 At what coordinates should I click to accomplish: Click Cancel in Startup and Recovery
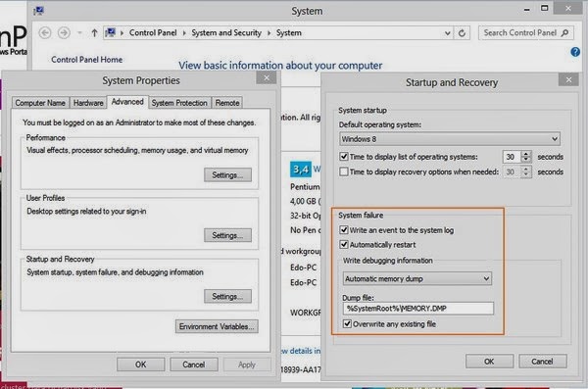click(542, 362)
